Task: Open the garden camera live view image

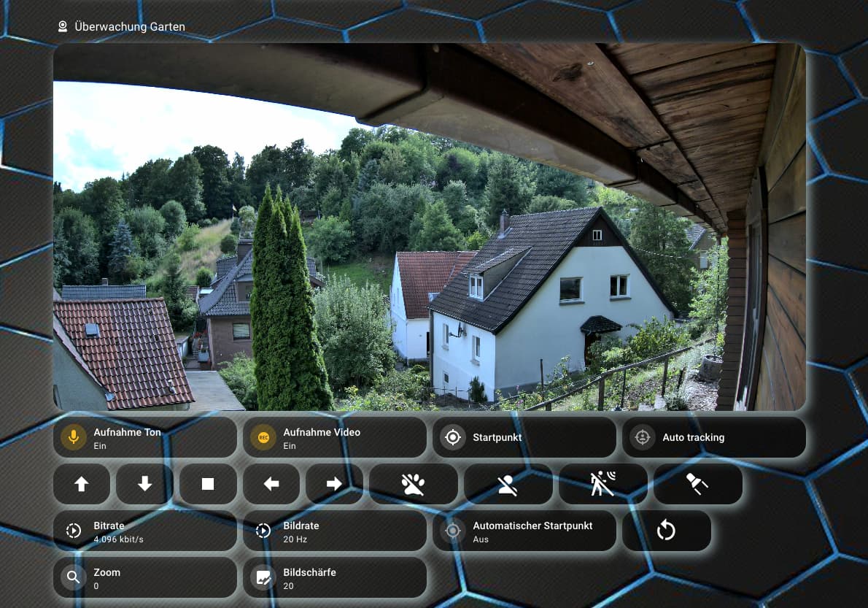Action: [429, 226]
